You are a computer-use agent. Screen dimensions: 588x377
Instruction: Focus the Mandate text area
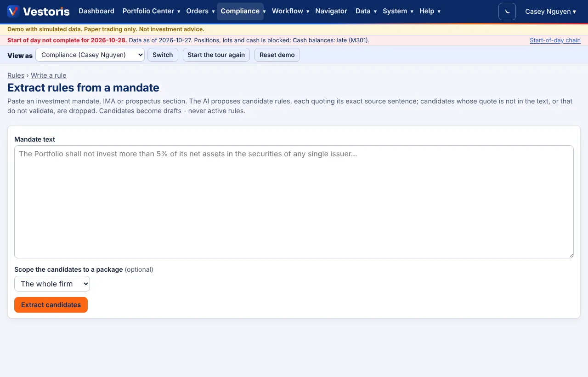(x=294, y=202)
